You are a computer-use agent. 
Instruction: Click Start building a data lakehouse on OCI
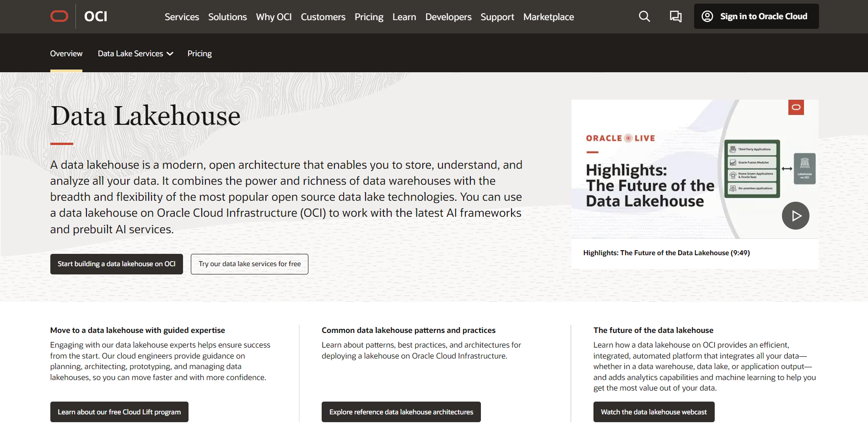point(117,264)
